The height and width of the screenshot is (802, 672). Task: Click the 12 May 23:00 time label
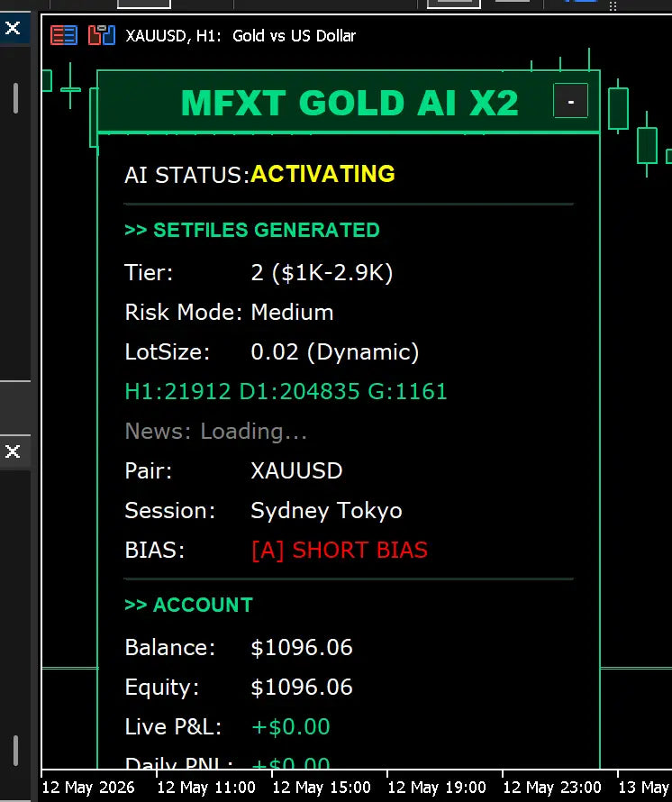click(x=552, y=788)
